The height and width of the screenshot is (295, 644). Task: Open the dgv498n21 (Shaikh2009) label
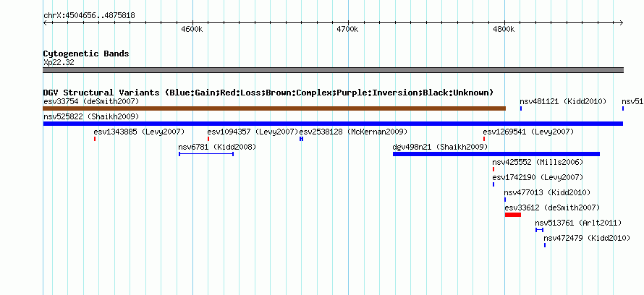pyautogui.click(x=440, y=147)
